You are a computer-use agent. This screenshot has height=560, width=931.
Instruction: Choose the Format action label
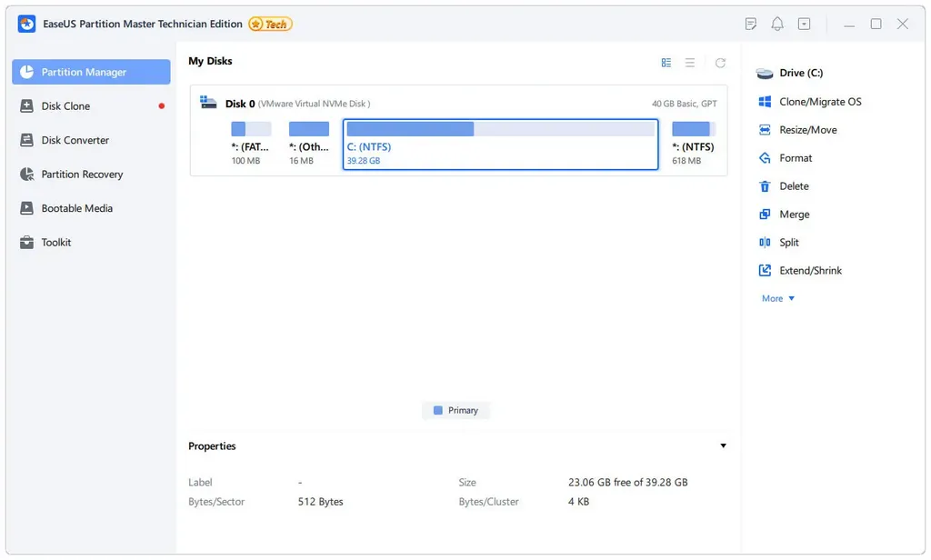[796, 158]
